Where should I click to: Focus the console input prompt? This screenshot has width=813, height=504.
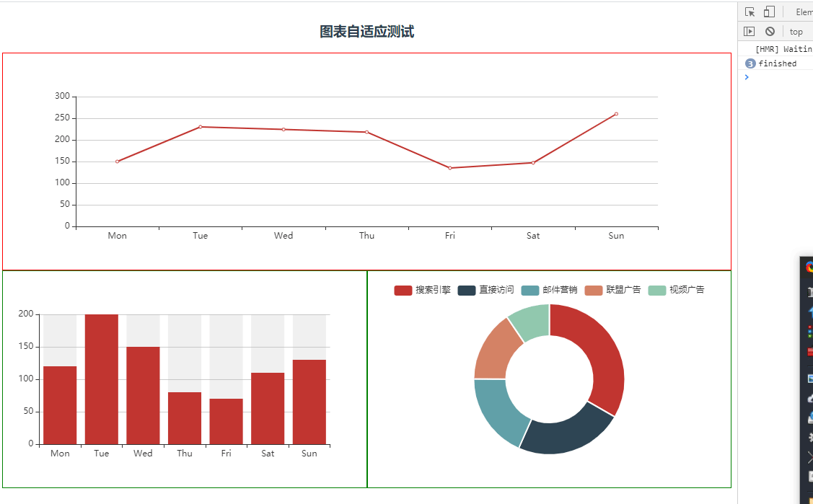(778, 77)
